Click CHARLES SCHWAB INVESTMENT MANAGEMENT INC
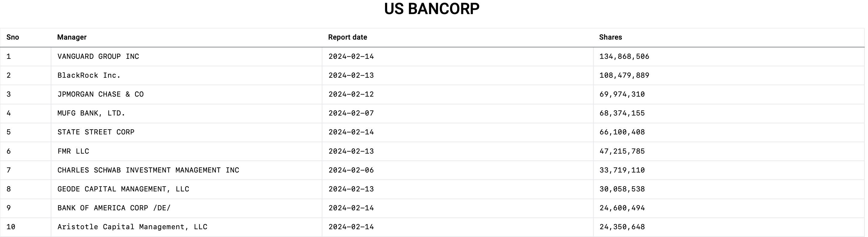 (x=148, y=170)
